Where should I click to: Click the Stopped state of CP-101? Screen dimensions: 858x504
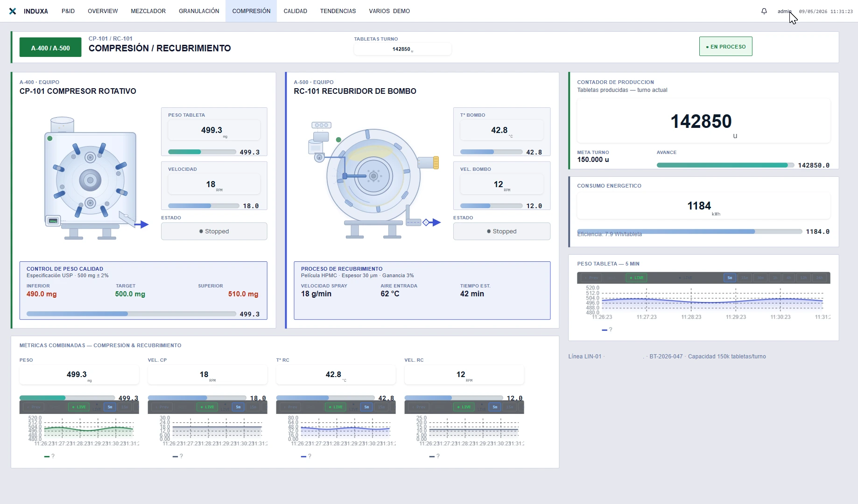pos(214,231)
